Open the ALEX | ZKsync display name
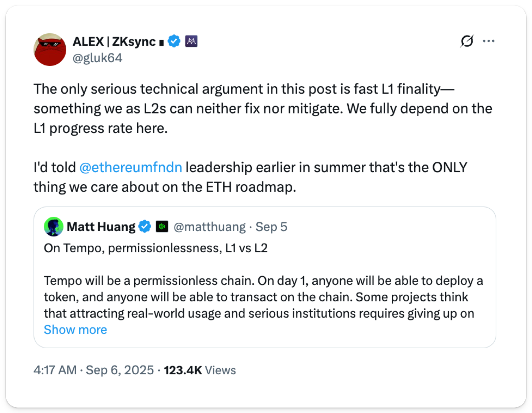 [114, 42]
